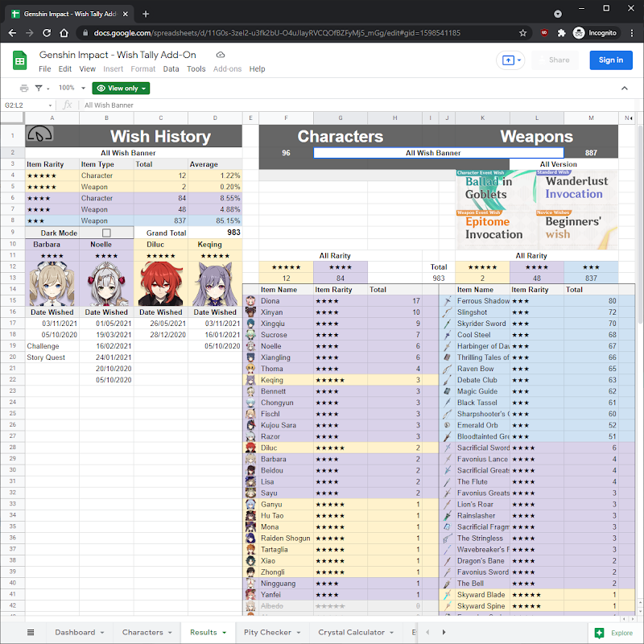Screen dimensions: 644x644
Task: Click the print icon in toolbar
Action: click(x=24, y=89)
